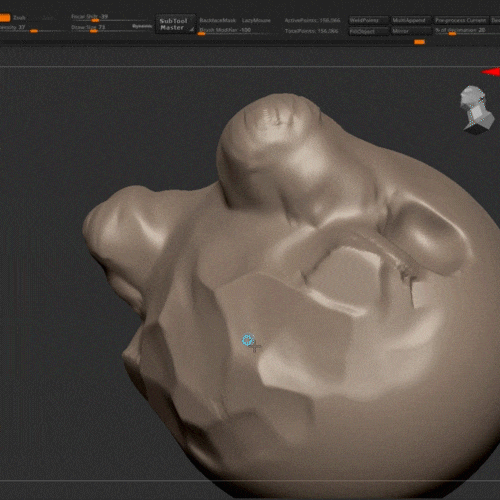Toggle Dynamic draw size mode
Viewport: 500px width, 500px height.
point(142,26)
